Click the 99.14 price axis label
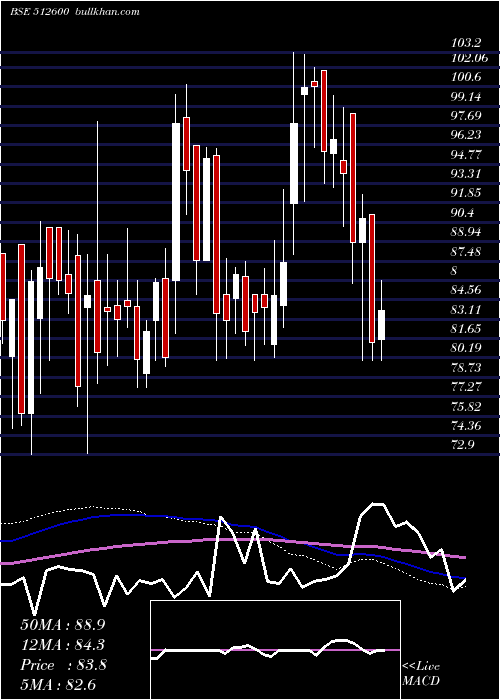Screen dimensions: 500x700 point(466,96)
